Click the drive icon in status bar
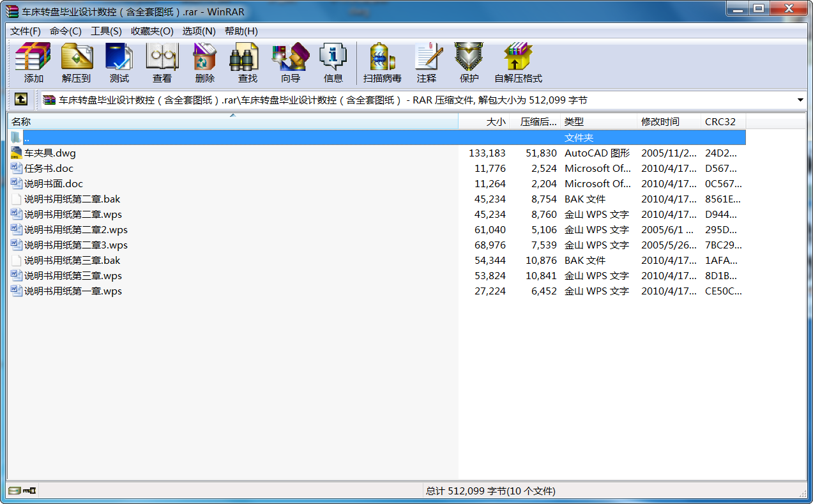The width and height of the screenshot is (813, 504). 15,491
